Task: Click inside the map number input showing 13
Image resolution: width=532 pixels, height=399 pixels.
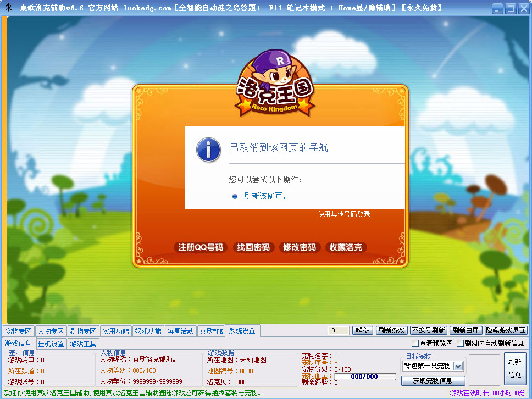Action: (x=337, y=330)
